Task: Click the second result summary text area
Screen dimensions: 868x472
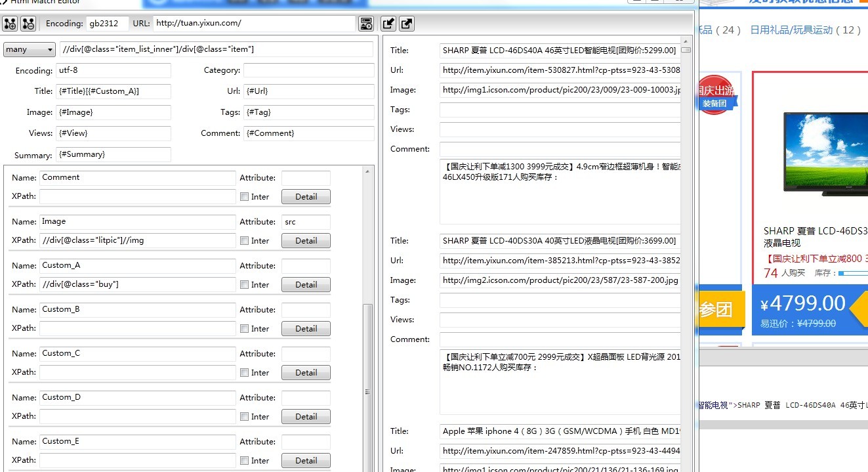Action: pyautogui.click(x=560, y=382)
